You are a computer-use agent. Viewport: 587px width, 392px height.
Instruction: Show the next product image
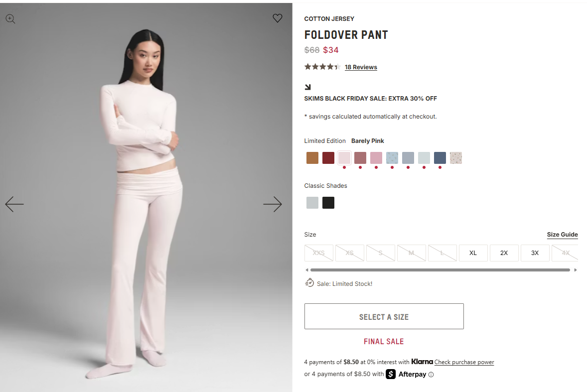(273, 204)
